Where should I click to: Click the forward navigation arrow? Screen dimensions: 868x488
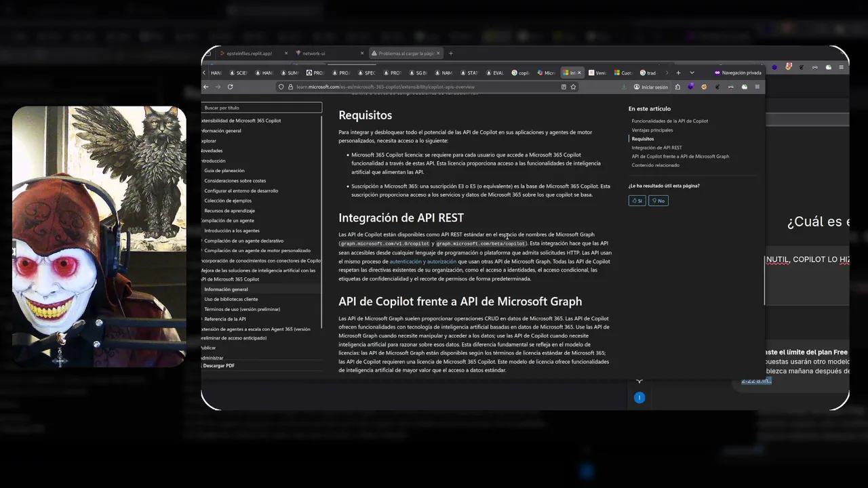click(x=218, y=87)
